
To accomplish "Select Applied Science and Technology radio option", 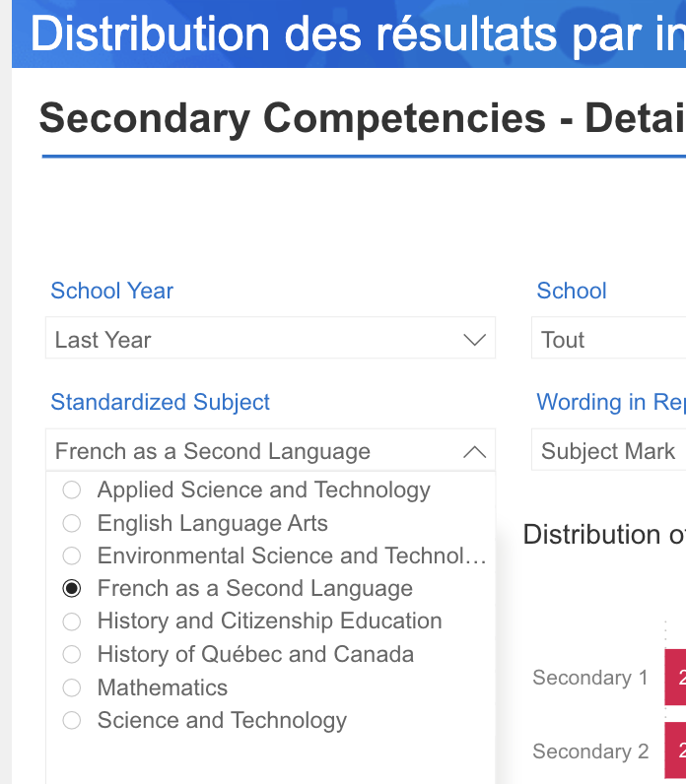I will [x=72, y=490].
